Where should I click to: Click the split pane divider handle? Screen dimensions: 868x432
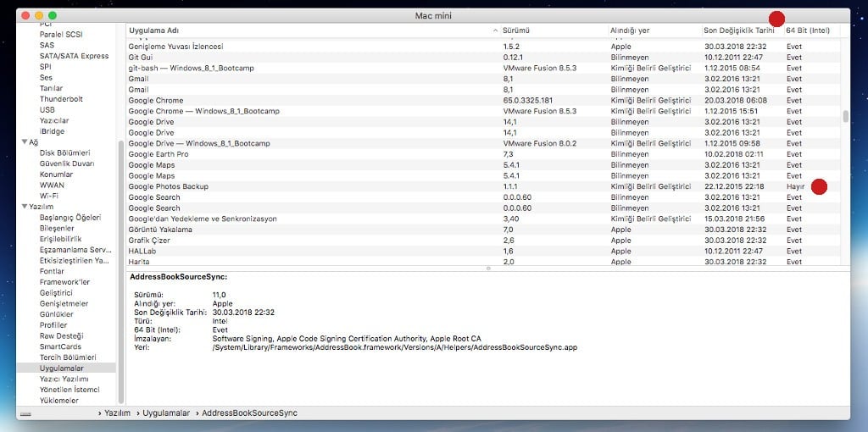tap(487, 269)
